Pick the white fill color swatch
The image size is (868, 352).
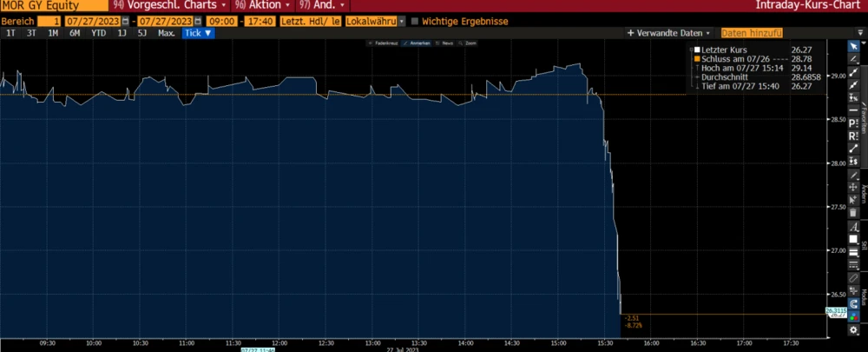(854, 239)
